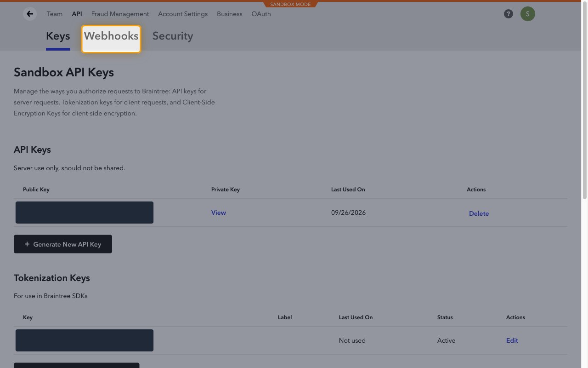Click 'For use in Braintree SDKs' text
The image size is (588, 368).
[51, 296]
